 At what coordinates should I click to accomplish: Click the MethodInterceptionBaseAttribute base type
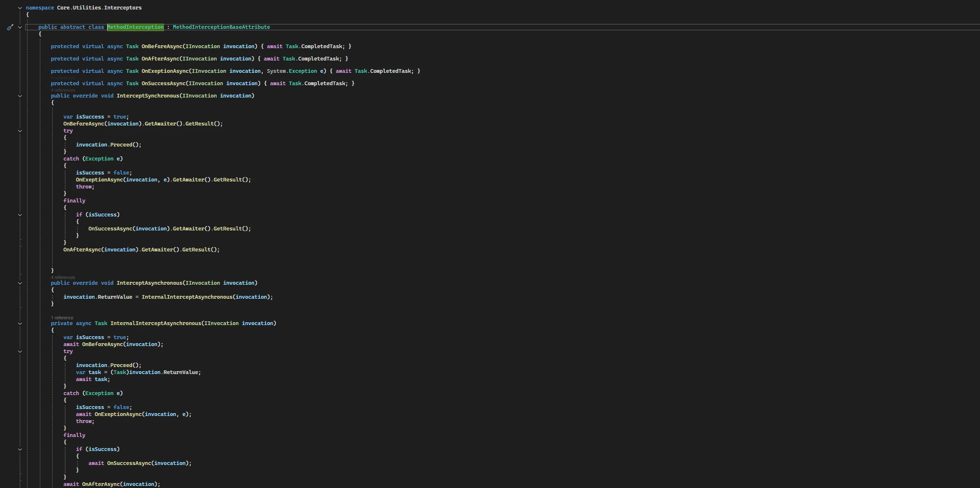[221, 27]
